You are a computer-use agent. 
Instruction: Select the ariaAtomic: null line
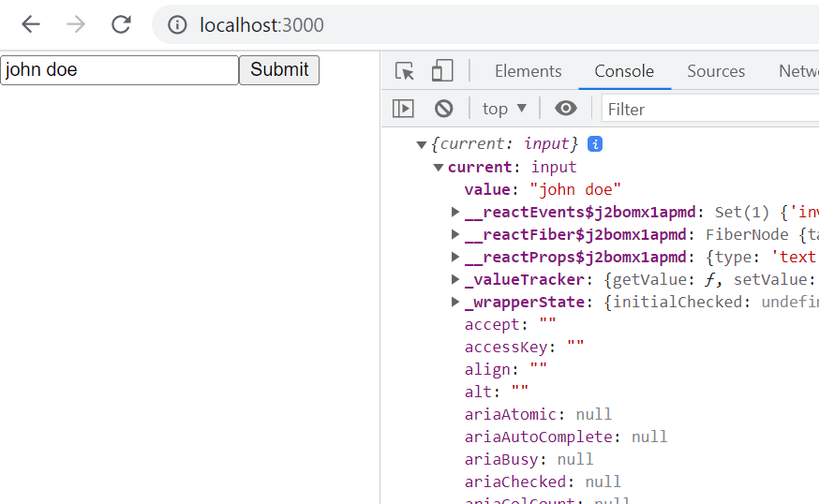click(538, 414)
